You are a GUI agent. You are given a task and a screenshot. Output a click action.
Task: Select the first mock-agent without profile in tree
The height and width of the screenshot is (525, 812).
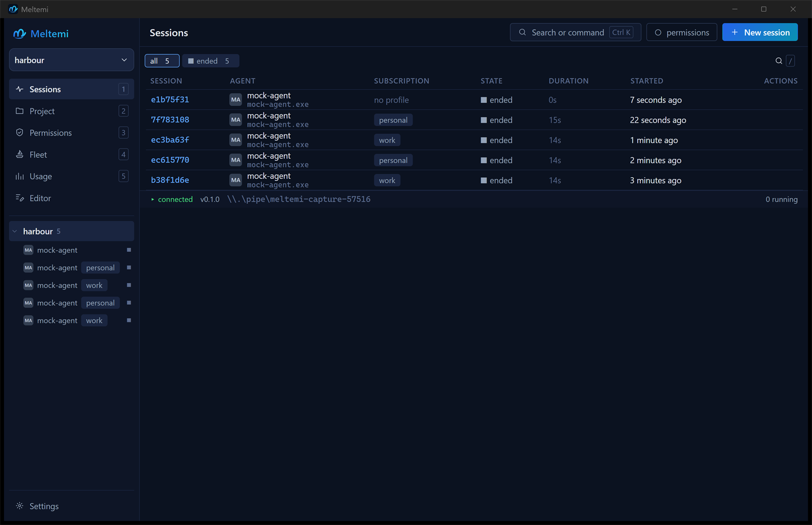click(x=72, y=250)
